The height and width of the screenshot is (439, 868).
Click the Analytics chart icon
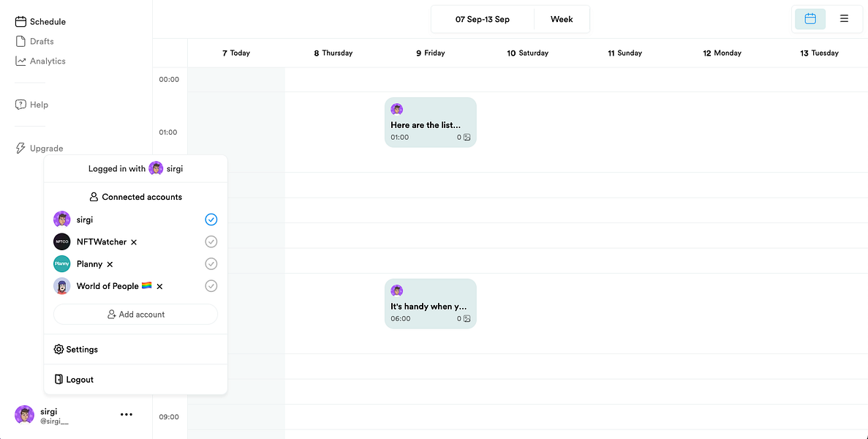20,61
